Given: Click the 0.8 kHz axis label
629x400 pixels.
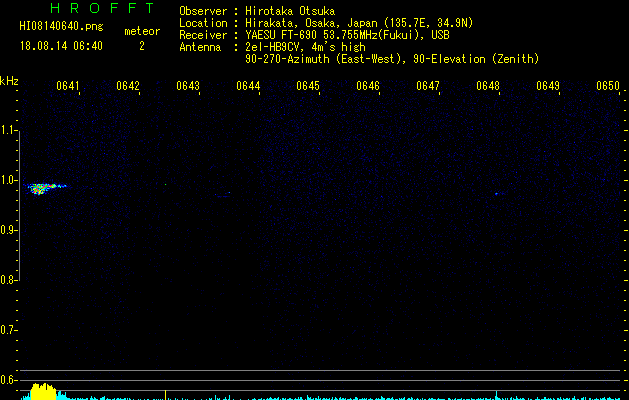Looking at the screenshot, I should (x=8, y=280).
